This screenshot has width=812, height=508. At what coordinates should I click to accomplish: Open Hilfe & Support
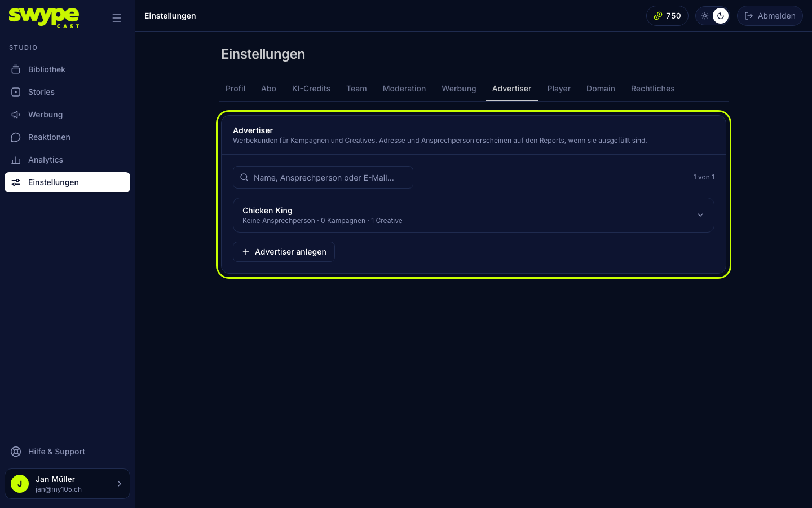67,452
